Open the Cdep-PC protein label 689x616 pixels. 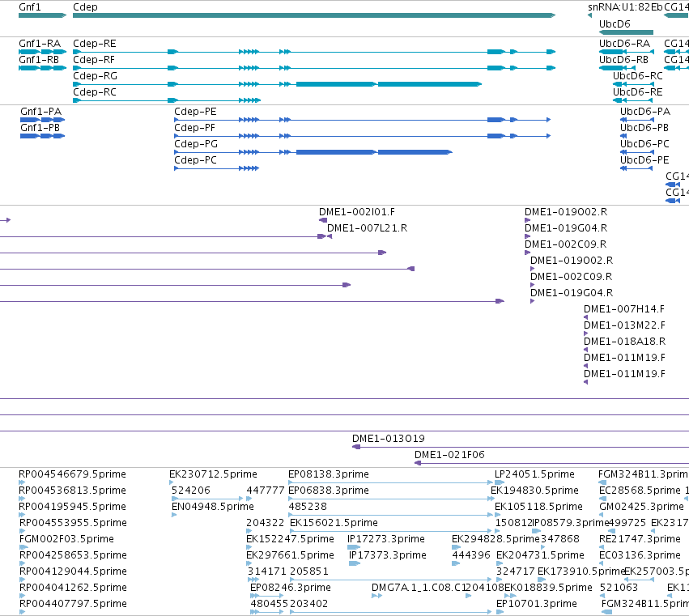[196, 160]
